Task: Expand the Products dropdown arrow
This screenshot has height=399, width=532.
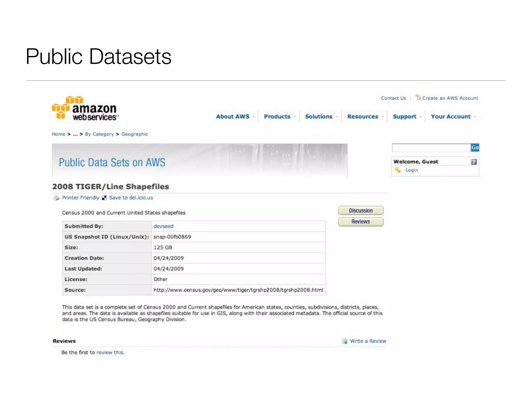Action: [295, 117]
